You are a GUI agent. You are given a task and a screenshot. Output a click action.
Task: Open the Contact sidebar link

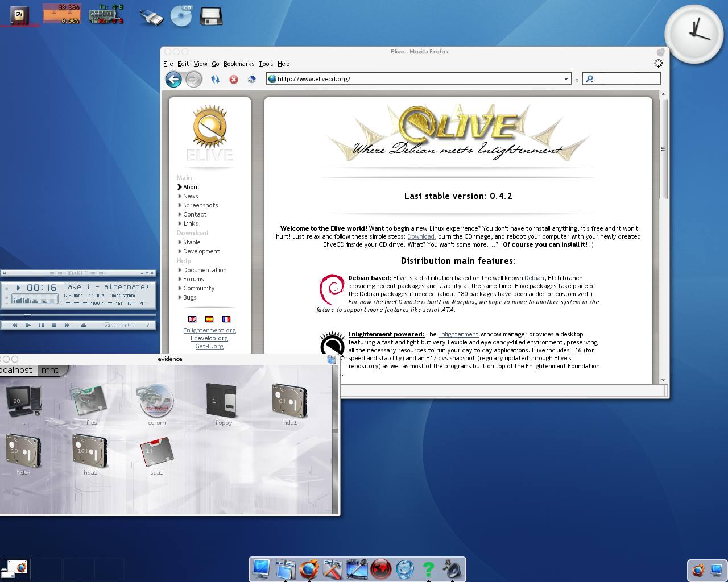click(x=195, y=214)
